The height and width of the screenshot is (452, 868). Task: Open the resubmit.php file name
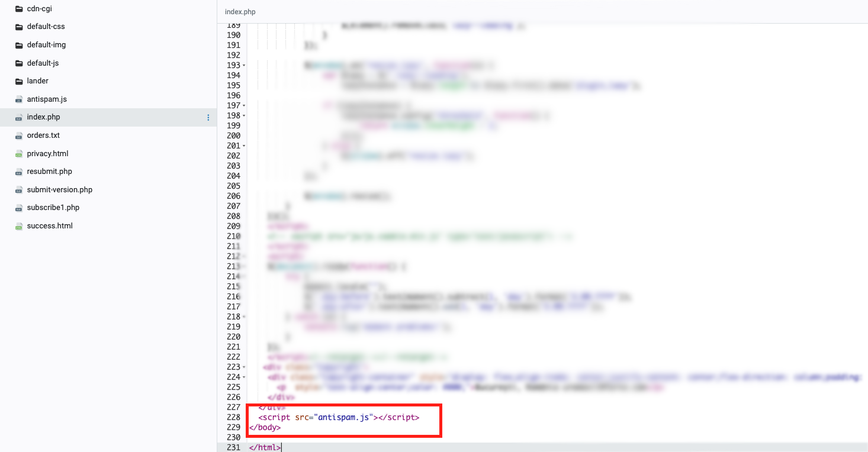coord(50,172)
